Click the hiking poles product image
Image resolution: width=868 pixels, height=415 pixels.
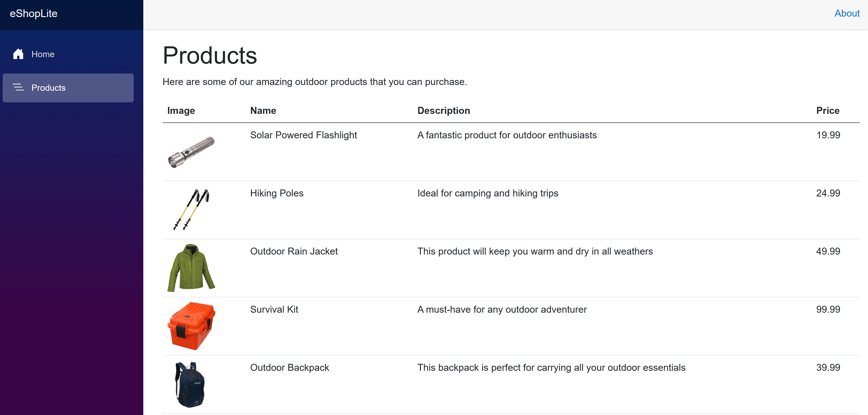tap(191, 210)
